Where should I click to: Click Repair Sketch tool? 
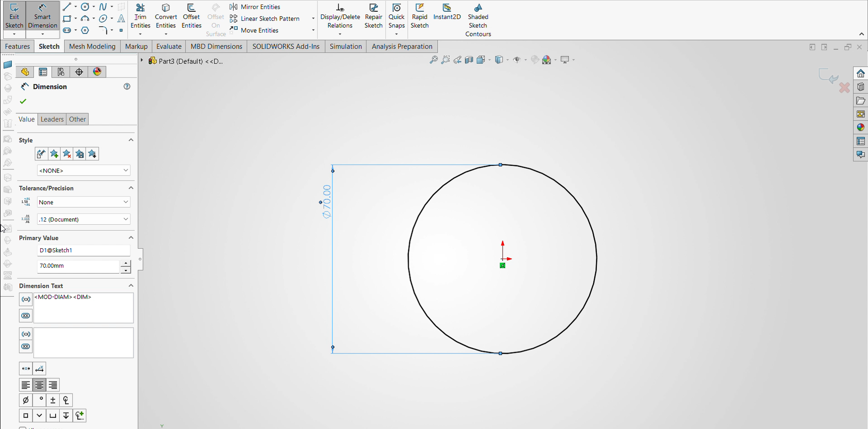pyautogui.click(x=373, y=17)
